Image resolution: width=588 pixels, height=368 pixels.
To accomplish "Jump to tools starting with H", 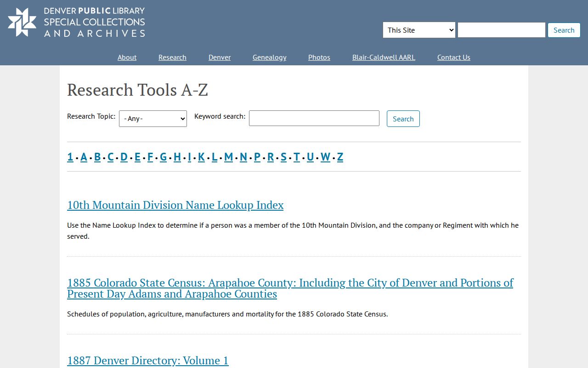I will 177,157.
